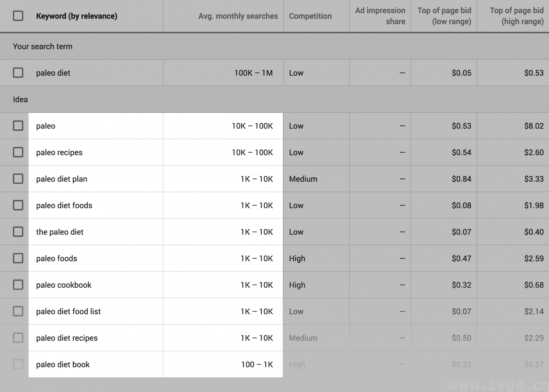Click the 'Ad impression share' column header
549x392 pixels.
pos(380,16)
